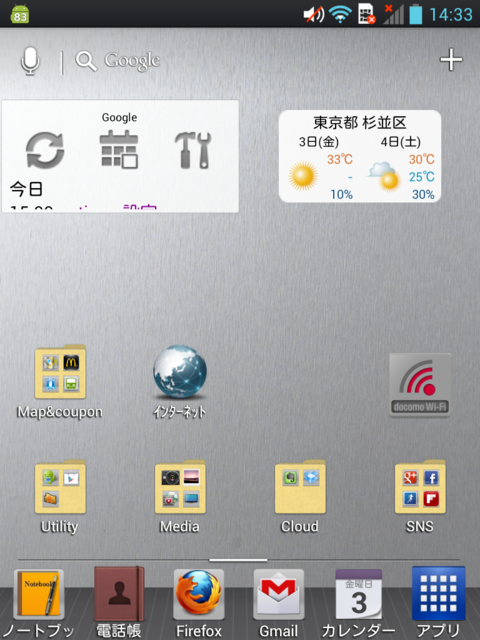Open the docomo Wi-Fi app

click(x=420, y=385)
